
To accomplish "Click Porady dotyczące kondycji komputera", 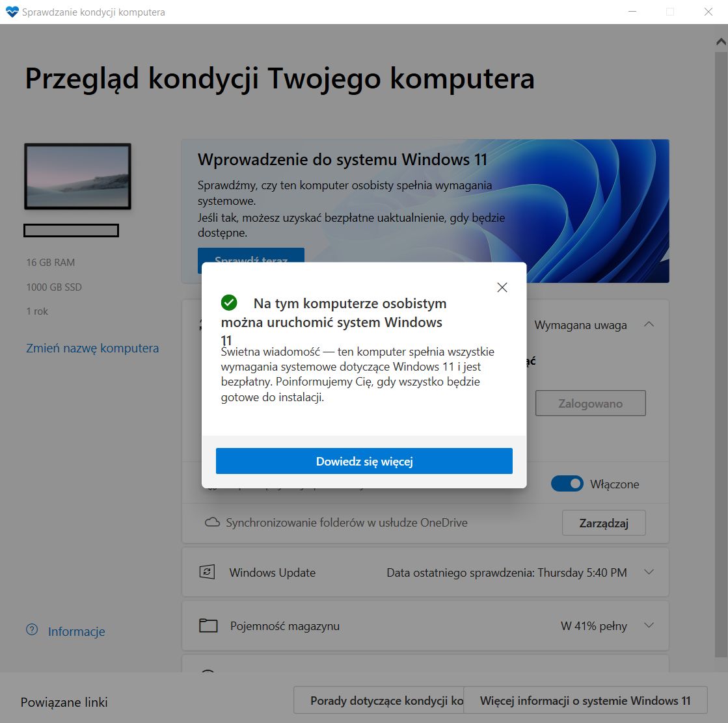I will [x=379, y=700].
